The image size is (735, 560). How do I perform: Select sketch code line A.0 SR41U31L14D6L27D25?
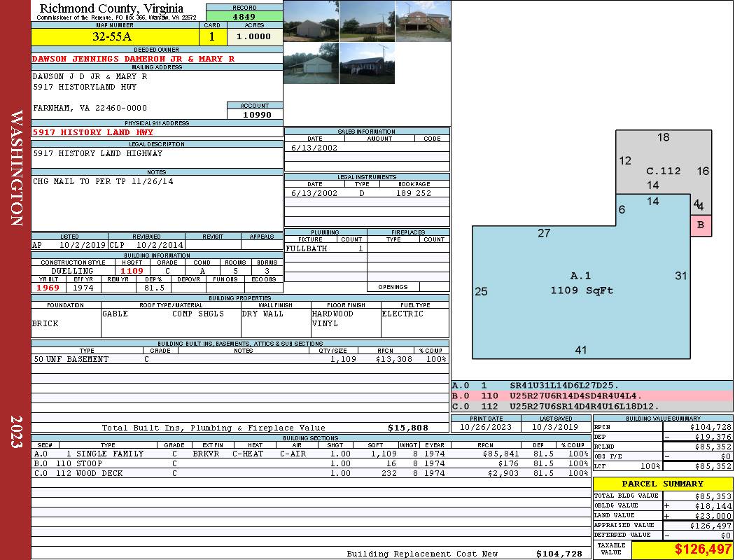(592, 386)
